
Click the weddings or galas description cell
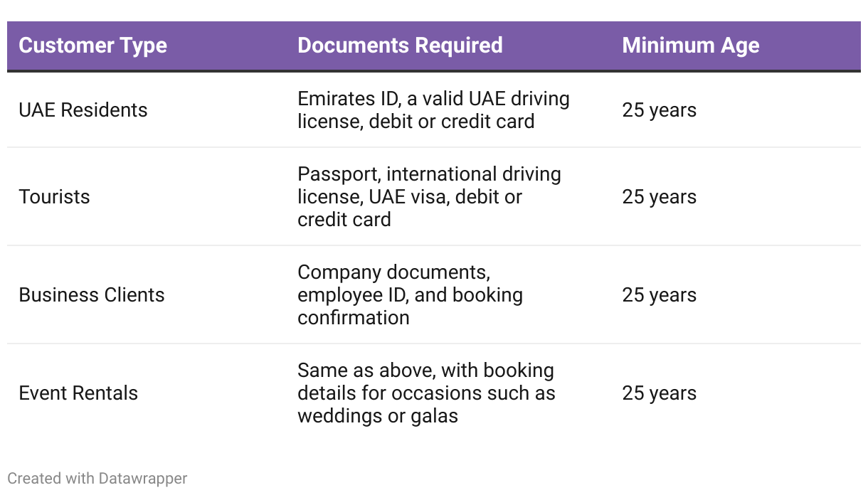[377, 416]
